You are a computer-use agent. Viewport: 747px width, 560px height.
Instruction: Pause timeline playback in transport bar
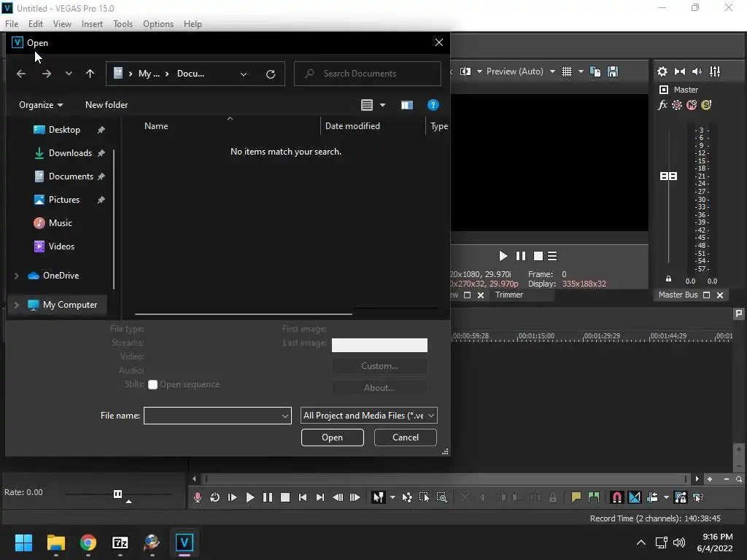point(268,497)
